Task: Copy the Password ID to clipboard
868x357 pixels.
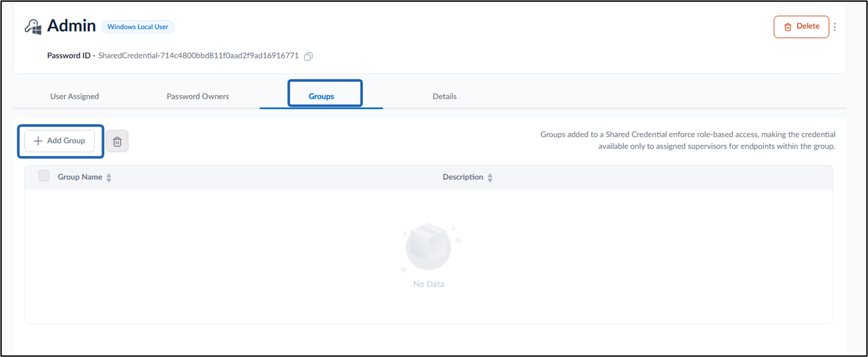Action: click(x=308, y=56)
